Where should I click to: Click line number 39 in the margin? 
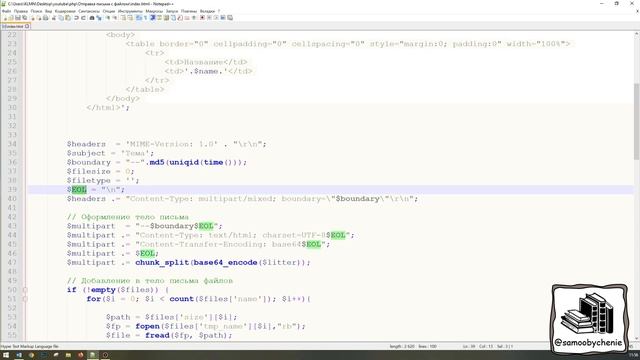click(x=12, y=190)
